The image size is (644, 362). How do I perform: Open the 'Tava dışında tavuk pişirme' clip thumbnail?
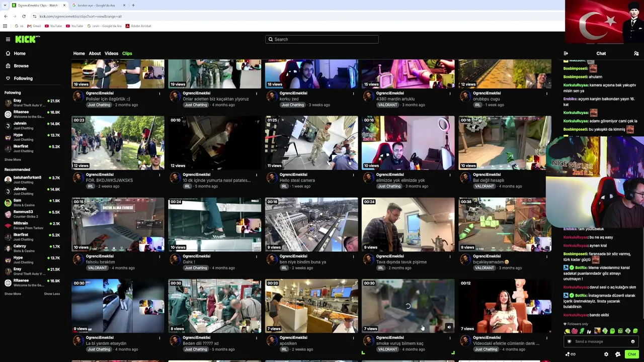408,224
